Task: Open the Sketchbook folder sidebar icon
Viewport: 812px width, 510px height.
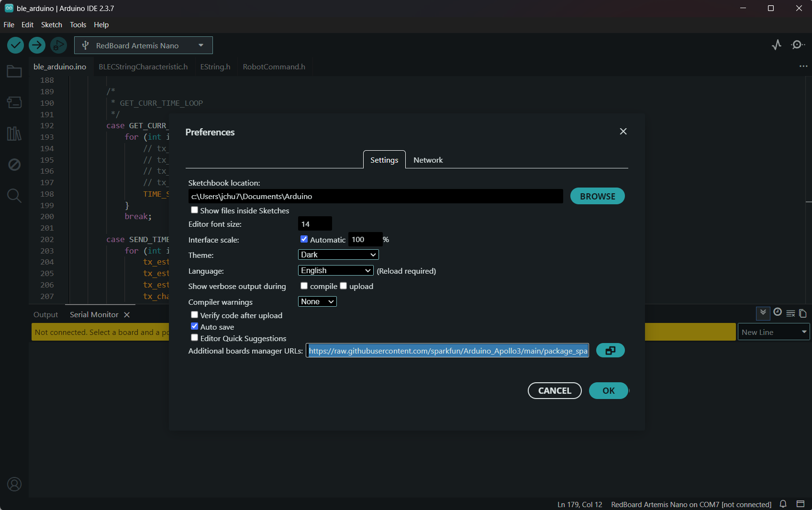Action: 14,72
